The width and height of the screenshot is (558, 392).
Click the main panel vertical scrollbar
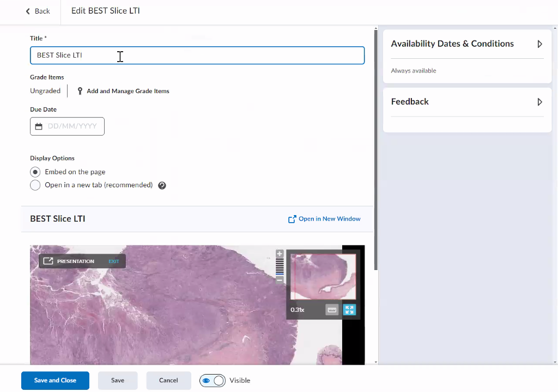376,149
